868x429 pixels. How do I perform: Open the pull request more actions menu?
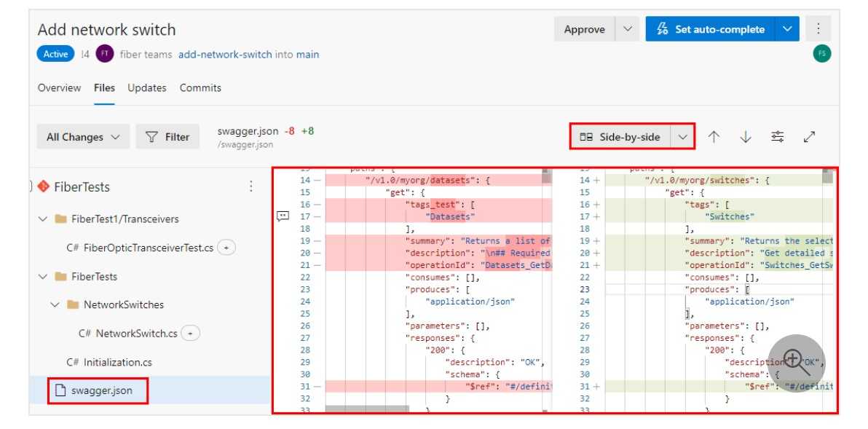[x=818, y=28]
